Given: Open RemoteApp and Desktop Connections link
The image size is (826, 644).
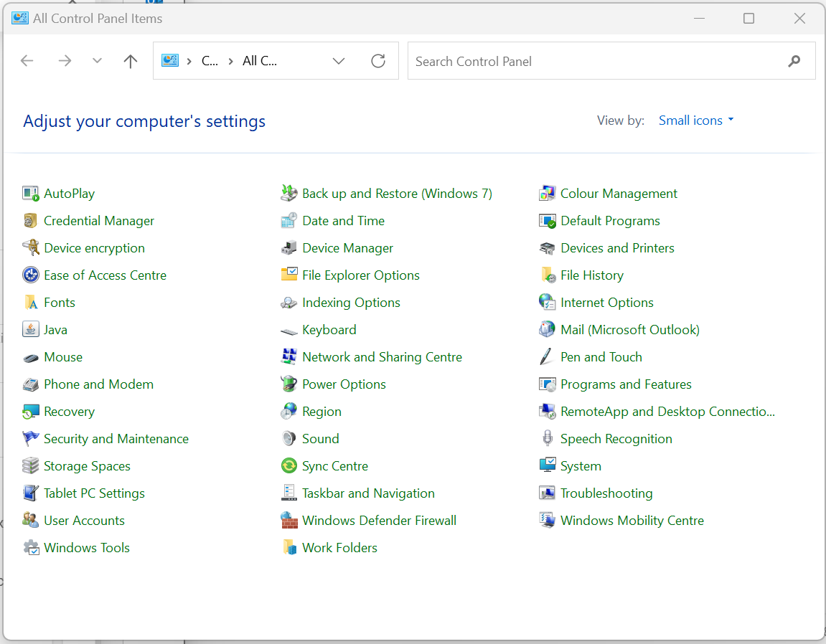Looking at the screenshot, I should coord(667,412).
